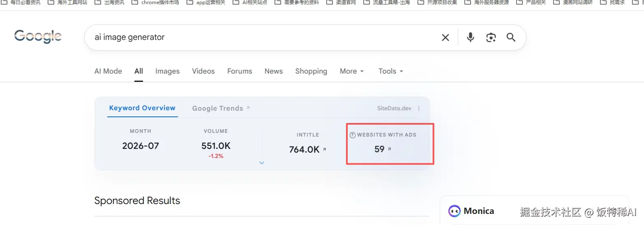
Task: Click the Google logo
Action: tap(38, 37)
